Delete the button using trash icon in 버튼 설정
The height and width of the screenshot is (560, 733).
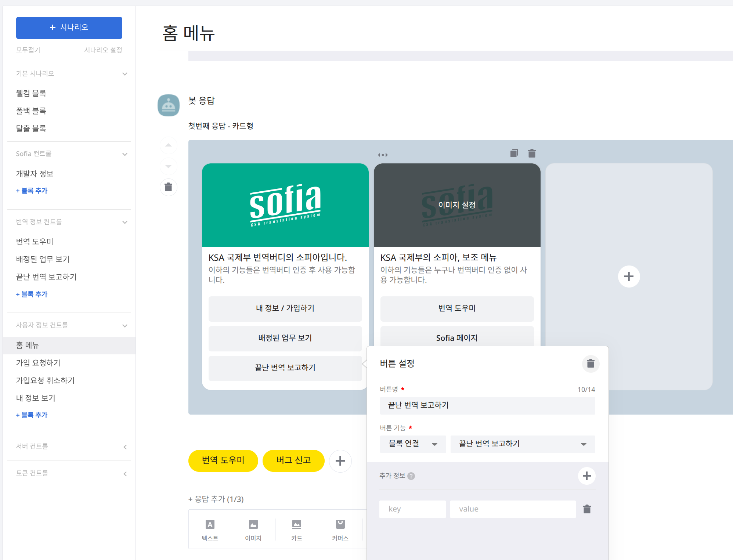click(590, 364)
